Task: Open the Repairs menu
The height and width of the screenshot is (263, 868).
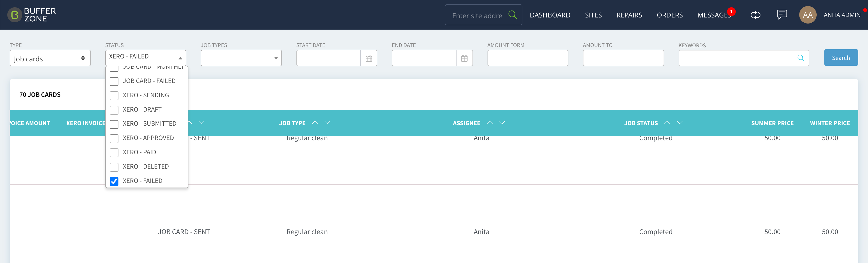Action: [x=629, y=15]
